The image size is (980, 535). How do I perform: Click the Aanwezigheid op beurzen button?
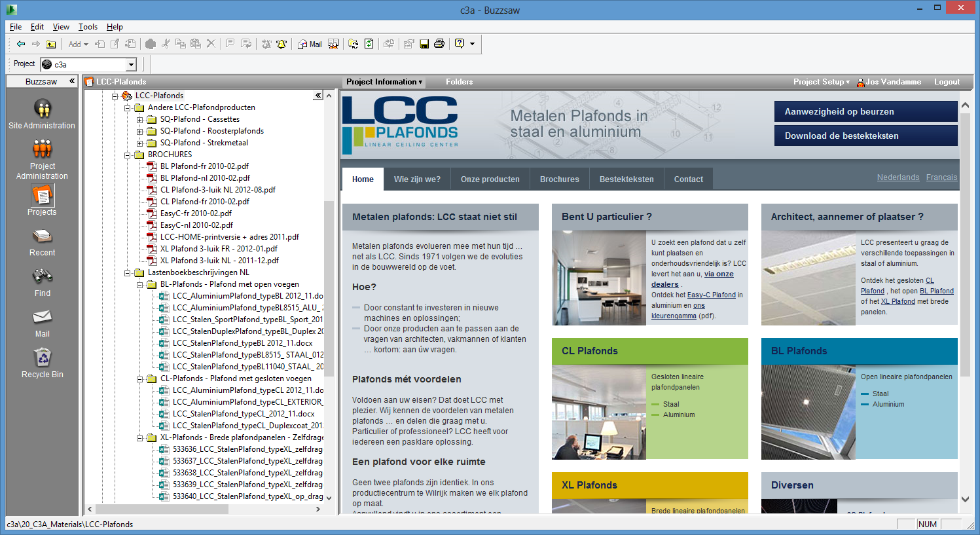click(x=865, y=111)
